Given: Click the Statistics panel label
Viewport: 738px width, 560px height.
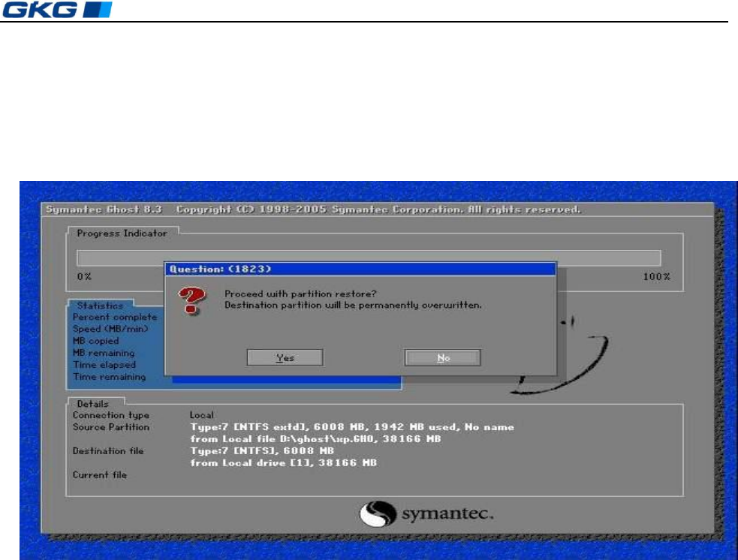Looking at the screenshot, I should coord(100,306).
